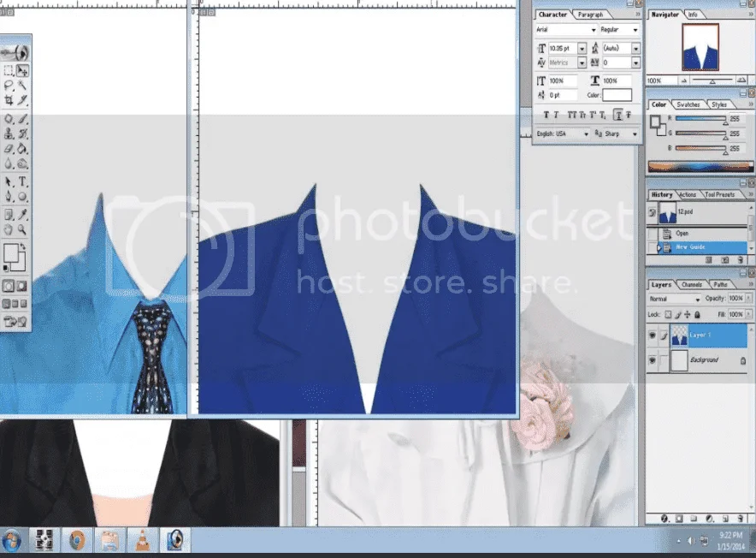Select the Rectangular Marquee tool

9,71
